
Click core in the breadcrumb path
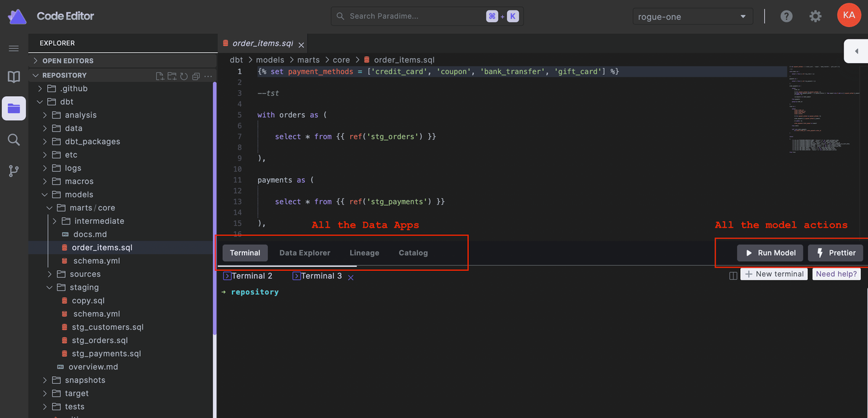[341, 60]
